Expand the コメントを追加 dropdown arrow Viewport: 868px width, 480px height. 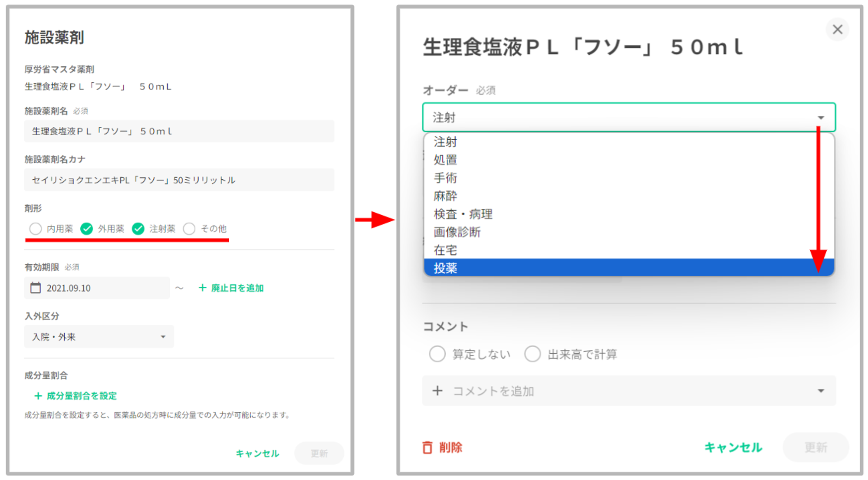click(x=821, y=391)
